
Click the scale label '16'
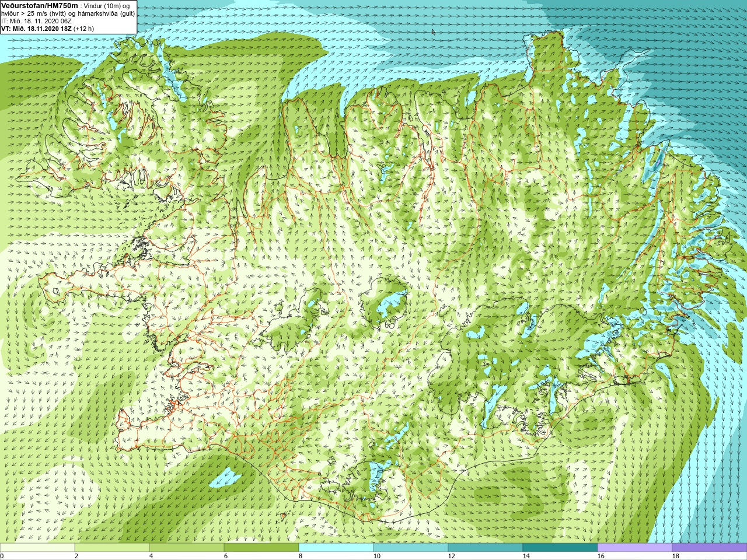tap(601, 556)
